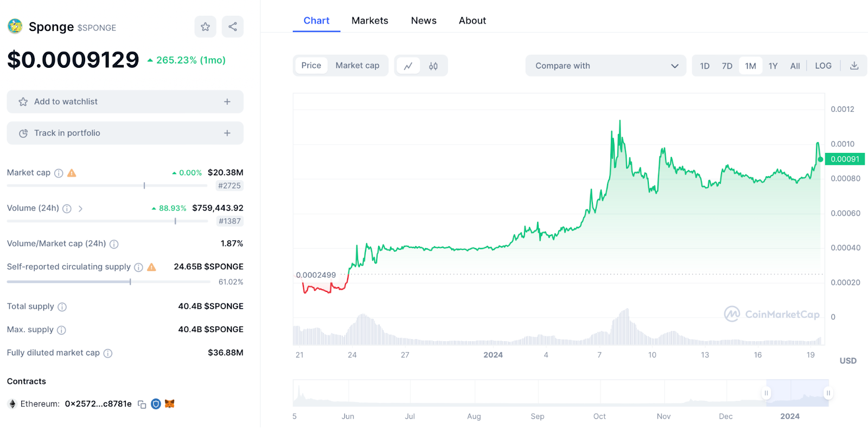Click the plus icon on Track in portfolio
Screen dimensions: 868x428
tap(227, 133)
